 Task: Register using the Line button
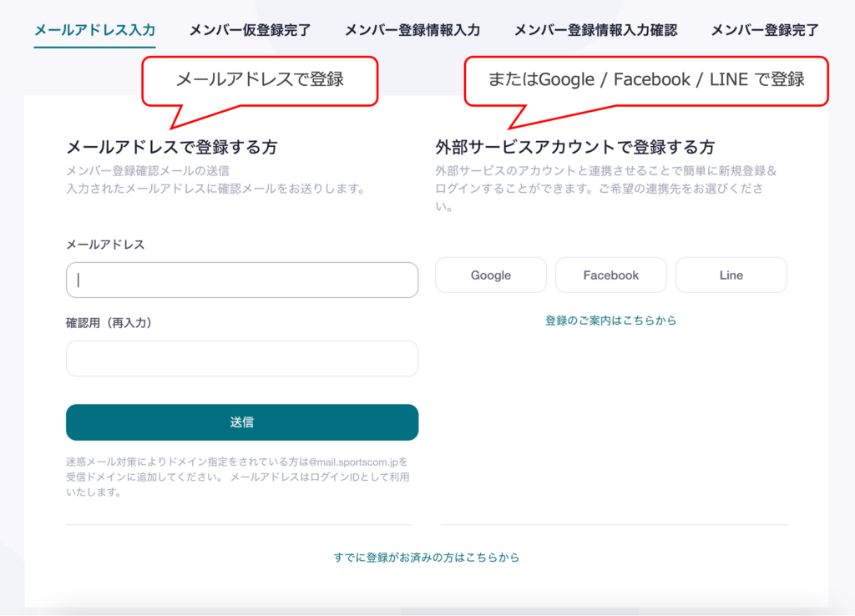tap(731, 275)
